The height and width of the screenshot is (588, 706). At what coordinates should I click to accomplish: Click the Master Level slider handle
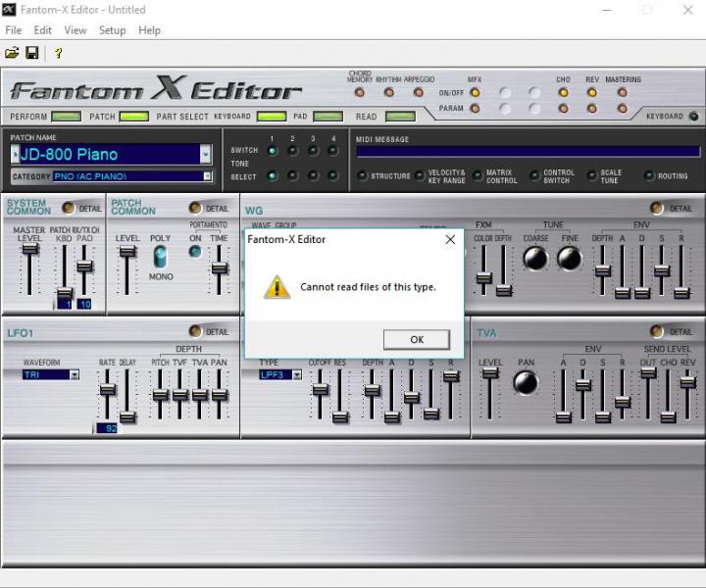pyautogui.click(x=30, y=248)
